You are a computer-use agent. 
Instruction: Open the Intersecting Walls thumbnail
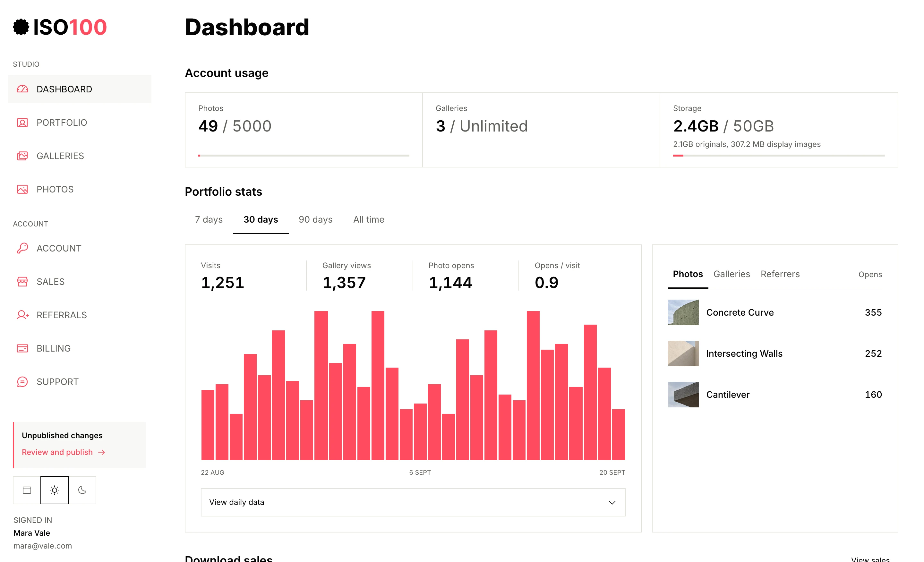683,353
